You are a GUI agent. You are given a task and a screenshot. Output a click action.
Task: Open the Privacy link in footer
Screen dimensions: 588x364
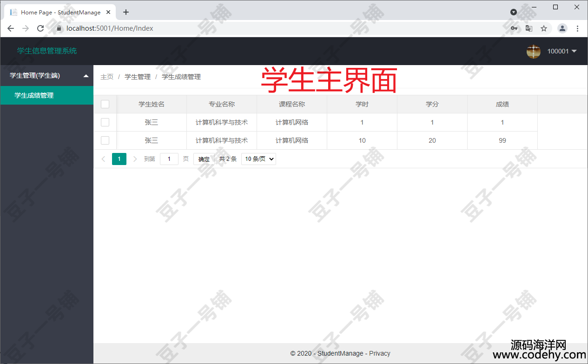click(380, 353)
